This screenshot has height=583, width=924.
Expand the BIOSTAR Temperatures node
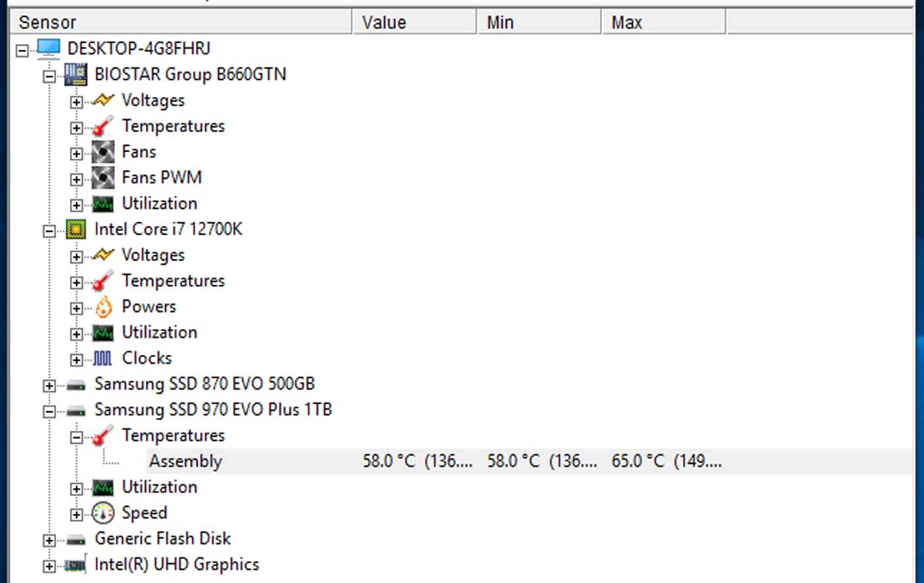[76, 128]
